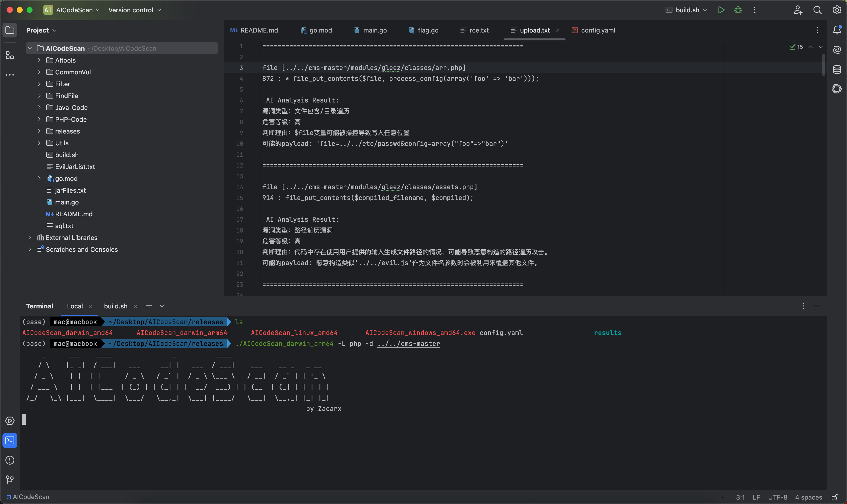Screen dimensions: 847x504
Task: Open the Services tool window icon
Action: point(10,421)
